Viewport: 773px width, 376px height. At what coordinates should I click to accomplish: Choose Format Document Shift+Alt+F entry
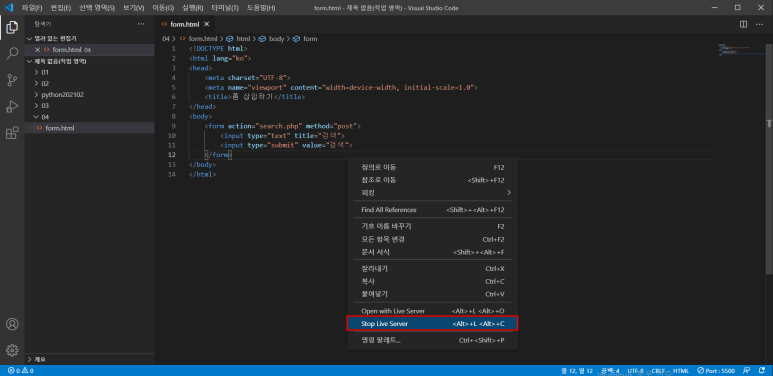(x=432, y=252)
